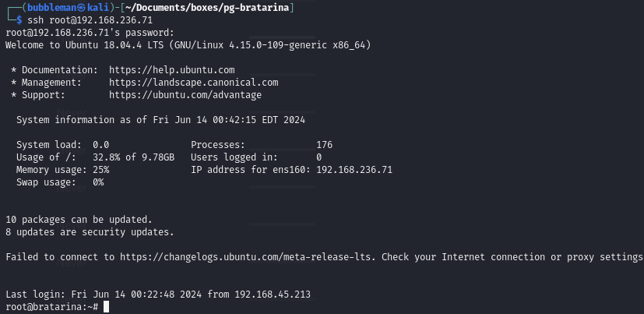Image resolution: width=644 pixels, height=314 pixels.
Task: Click the ens160 IP address 192.168.236.71
Action: point(354,169)
